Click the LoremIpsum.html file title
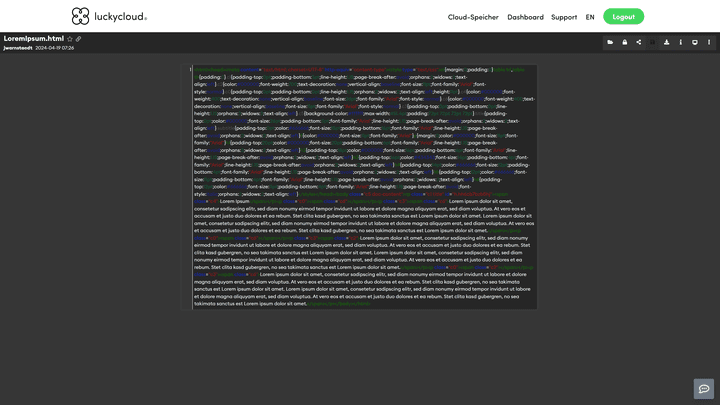 click(x=34, y=39)
